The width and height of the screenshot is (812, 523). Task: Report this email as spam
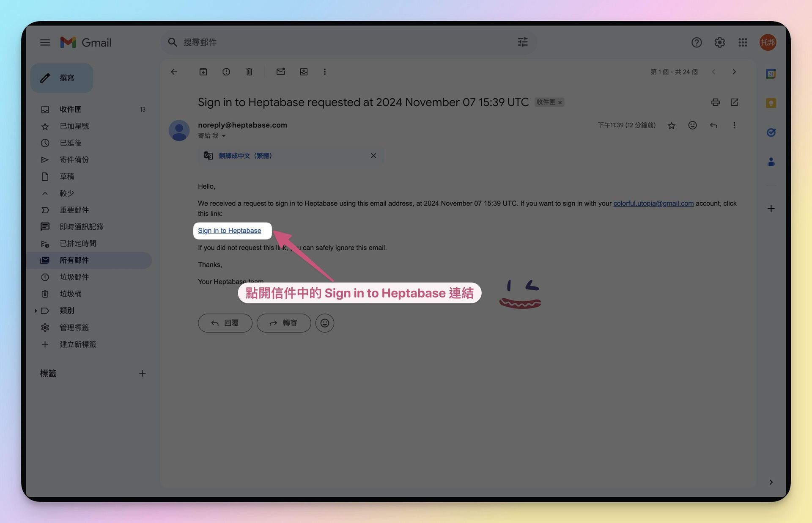pos(226,72)
